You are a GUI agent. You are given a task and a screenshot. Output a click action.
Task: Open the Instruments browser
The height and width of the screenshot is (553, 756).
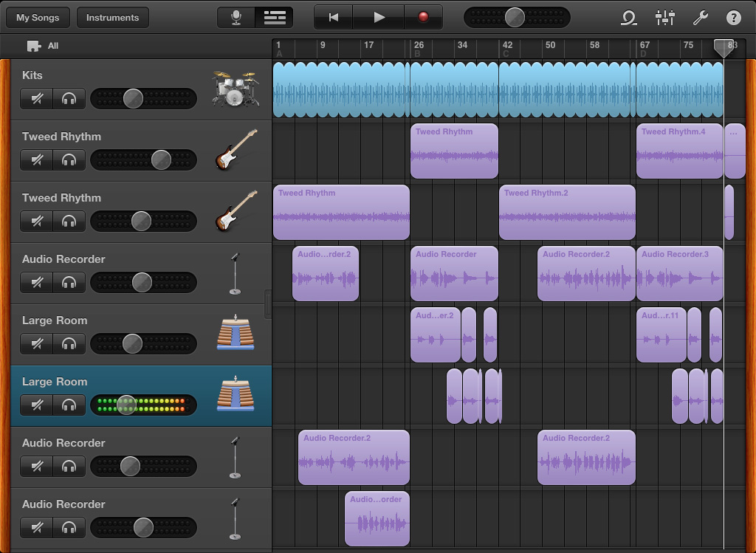tap(112, 18)
